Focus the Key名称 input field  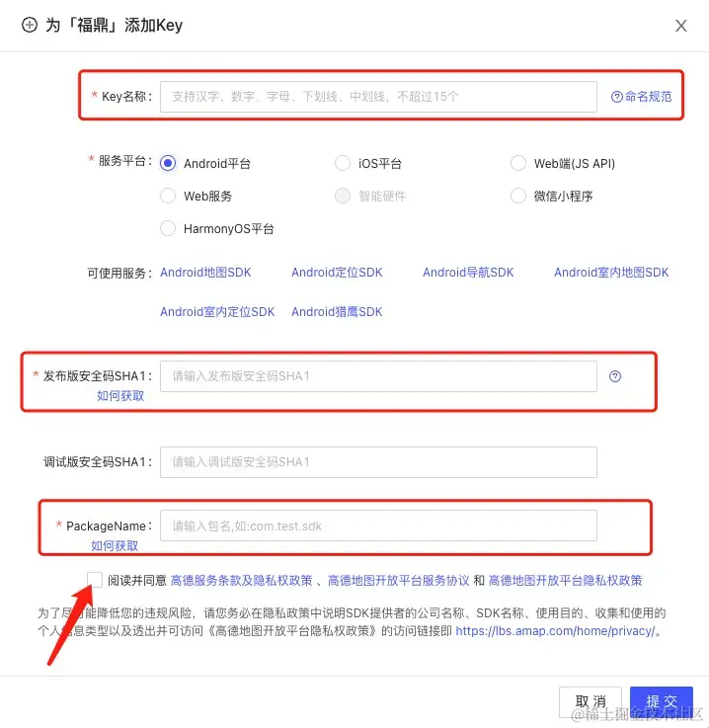378,97
